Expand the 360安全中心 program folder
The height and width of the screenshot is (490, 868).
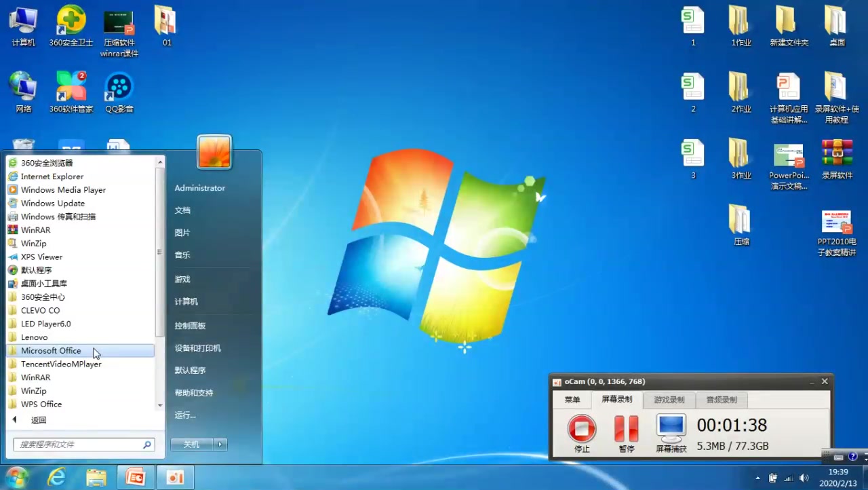pyautogui.click(x=80, y=297)
